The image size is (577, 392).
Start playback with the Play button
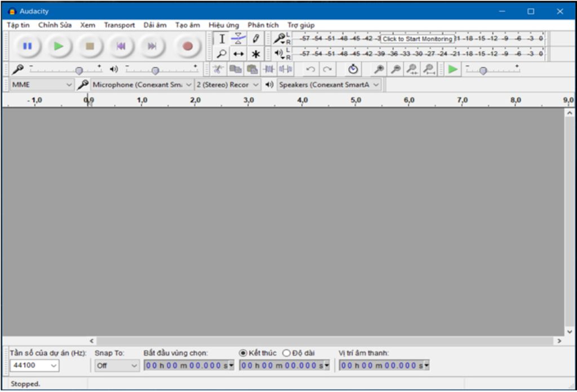[59, 46]
